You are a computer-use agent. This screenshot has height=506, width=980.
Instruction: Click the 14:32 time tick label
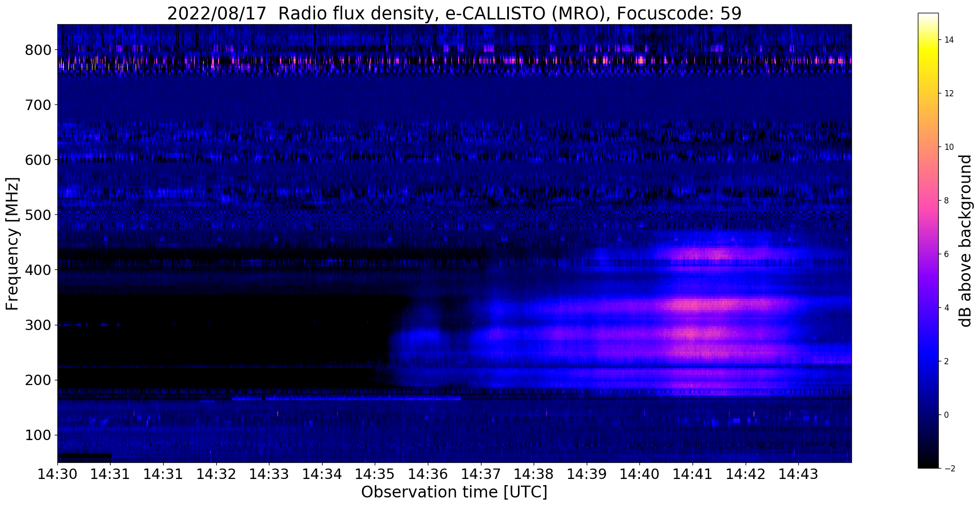216,474
